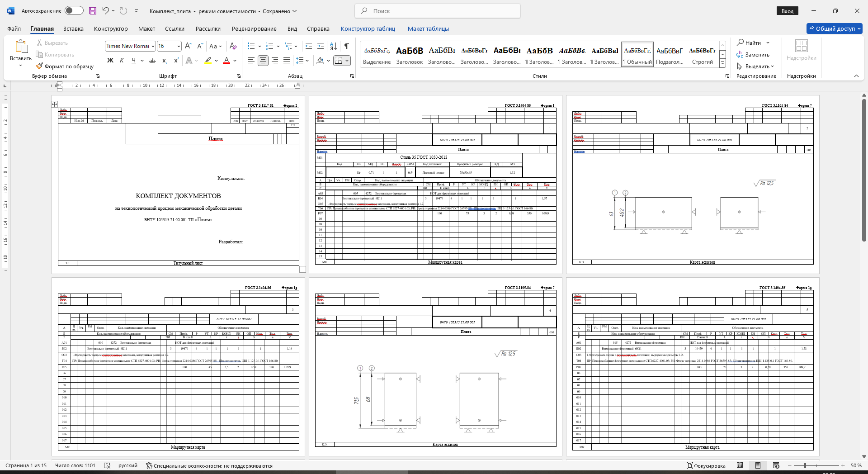The image size is (868, 474).
Task: Expand the Styles gallery
Action: point(722,64)
